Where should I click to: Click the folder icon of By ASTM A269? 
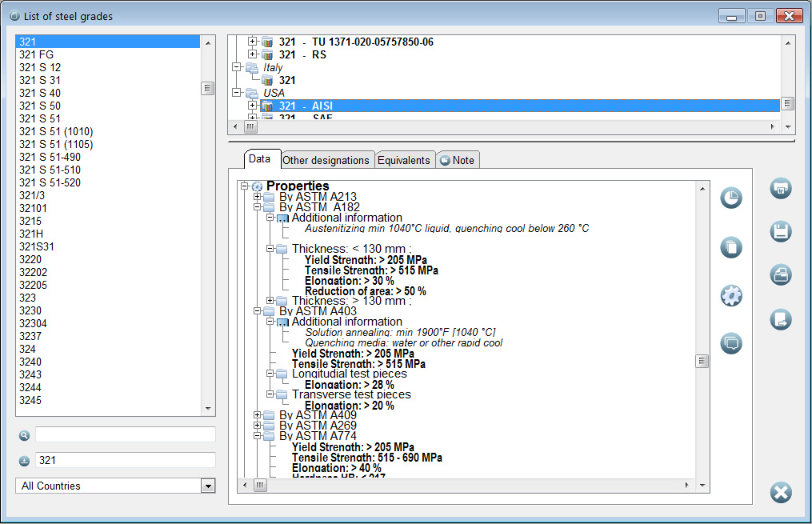pos(269,426)
